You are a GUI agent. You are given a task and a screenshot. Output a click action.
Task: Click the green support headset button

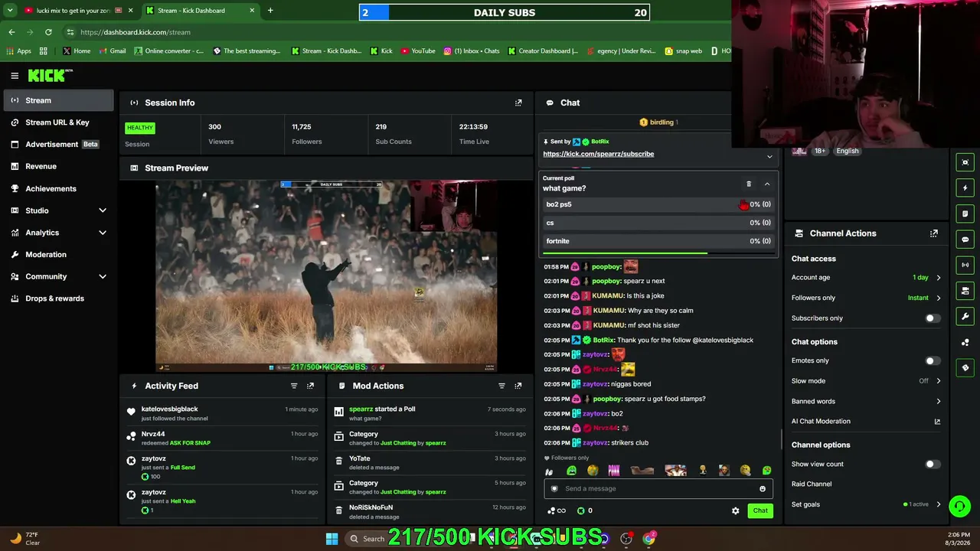tap(959, 507)
